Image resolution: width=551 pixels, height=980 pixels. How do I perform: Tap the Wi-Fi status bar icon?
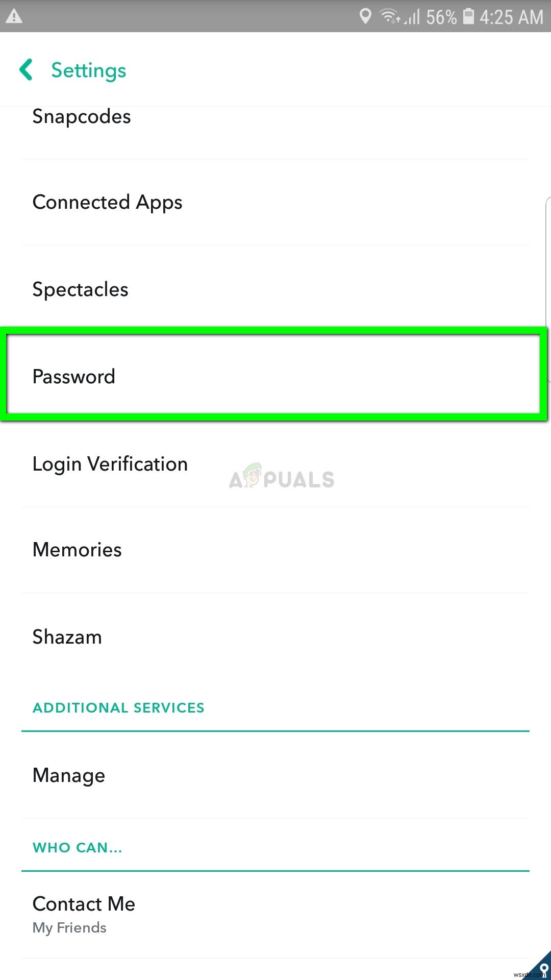[x=390, y=17]
